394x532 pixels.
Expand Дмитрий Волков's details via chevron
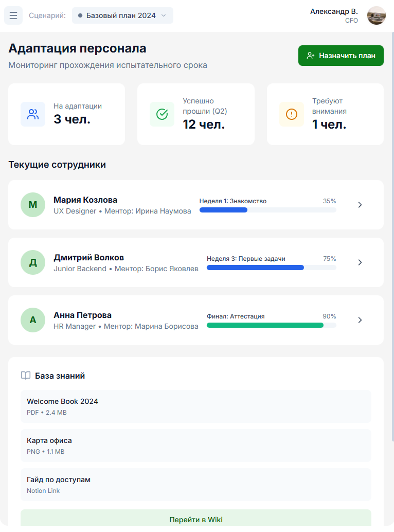tap(360, 262)
